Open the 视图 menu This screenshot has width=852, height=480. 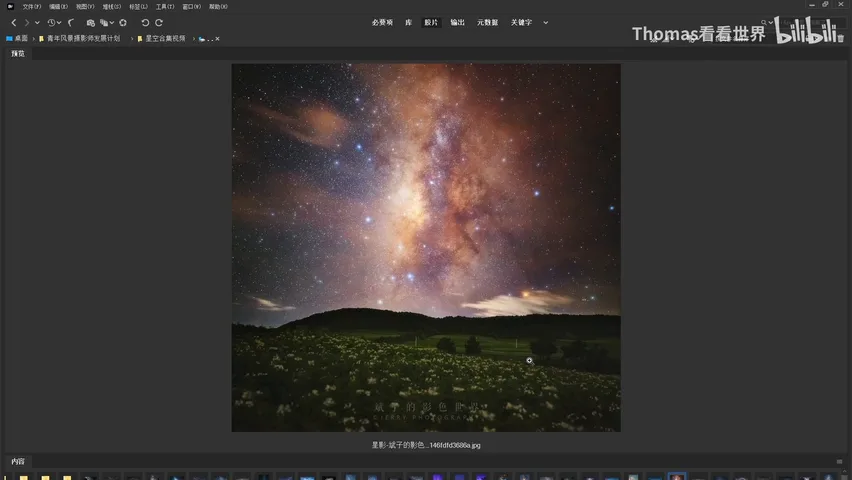click(85, 7)
